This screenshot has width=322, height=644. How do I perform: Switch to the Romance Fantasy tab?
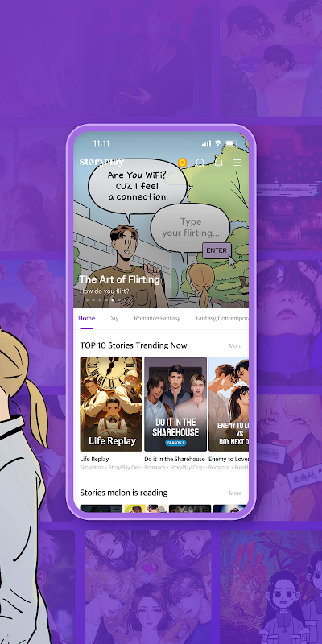point(157,318)
